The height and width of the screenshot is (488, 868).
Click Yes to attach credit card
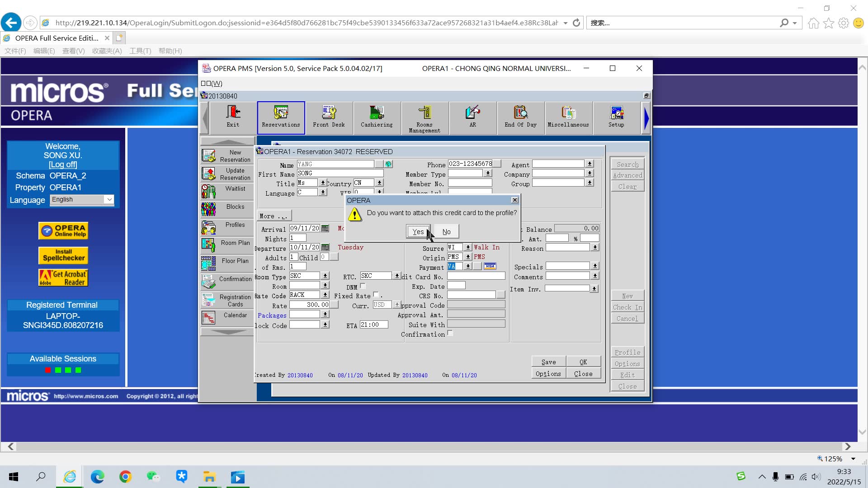[x=418, y=231]
